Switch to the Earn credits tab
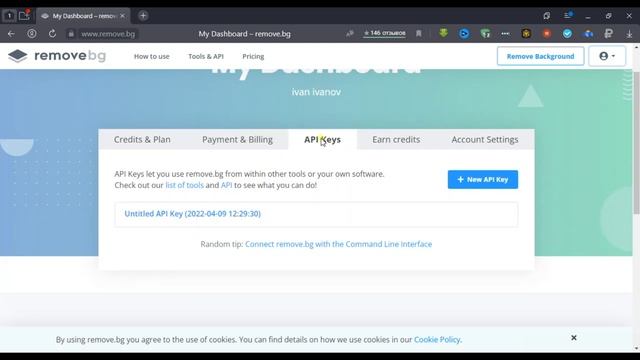This screenshot has height=360, width=640. (x=396, y=140)
